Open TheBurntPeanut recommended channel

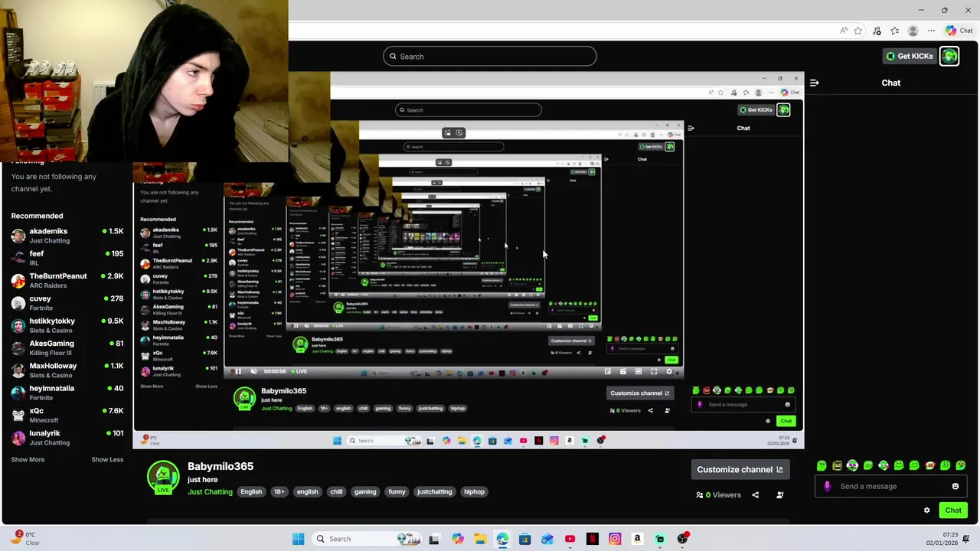click(x=67, y=280)
